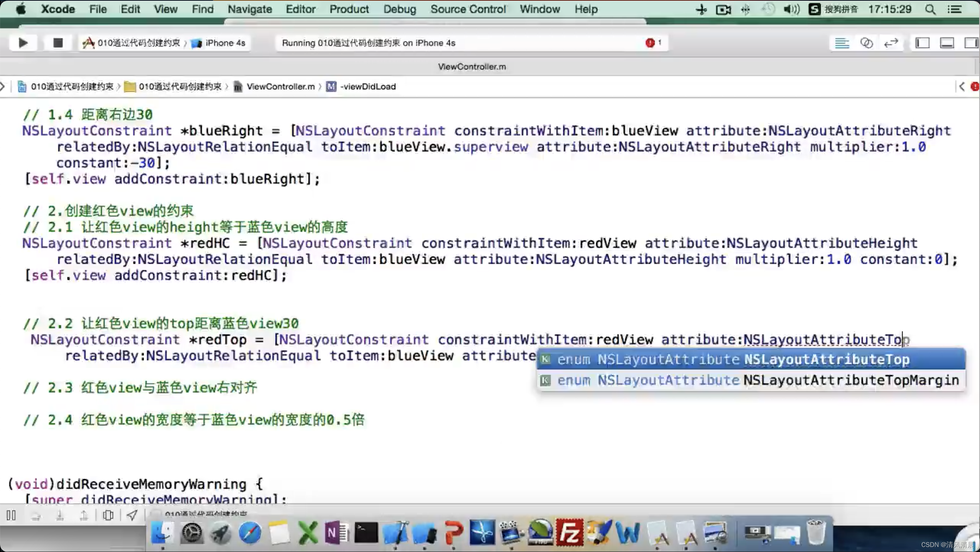This screenshot has width=980, height=552.
Task: Open the Product menu
Action: 349,9
